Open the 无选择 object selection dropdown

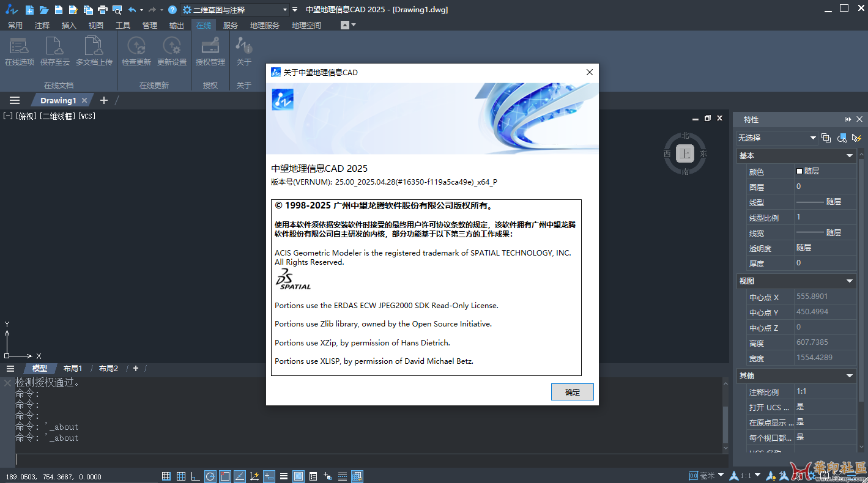[776, 138]
